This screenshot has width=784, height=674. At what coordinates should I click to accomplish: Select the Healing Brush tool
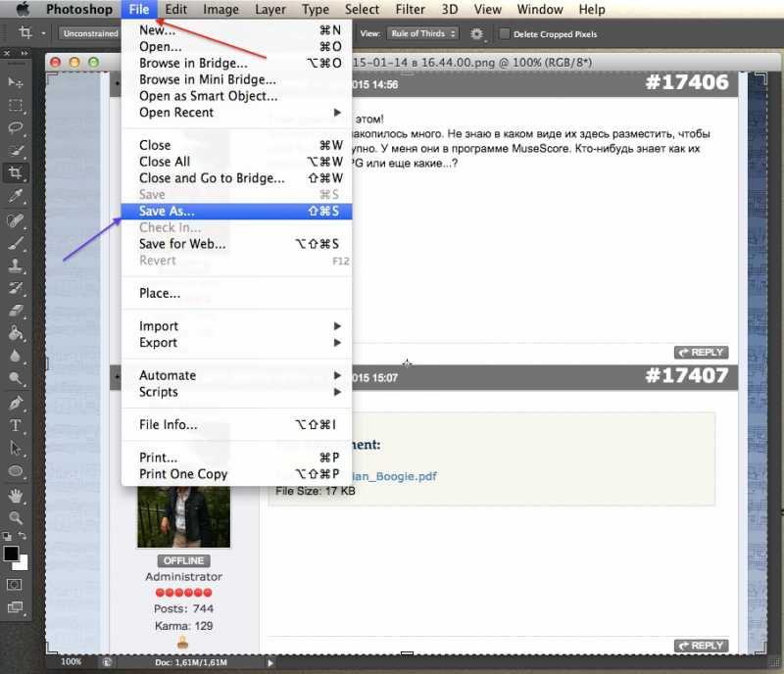coord(16,220)
